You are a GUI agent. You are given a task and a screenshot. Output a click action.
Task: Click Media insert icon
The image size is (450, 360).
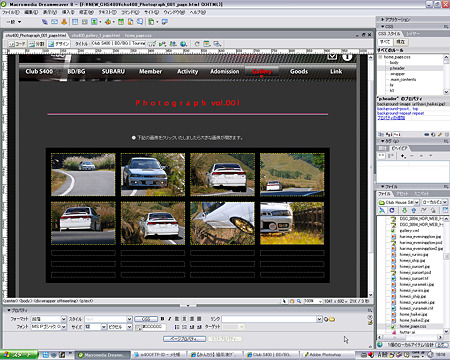108,22
